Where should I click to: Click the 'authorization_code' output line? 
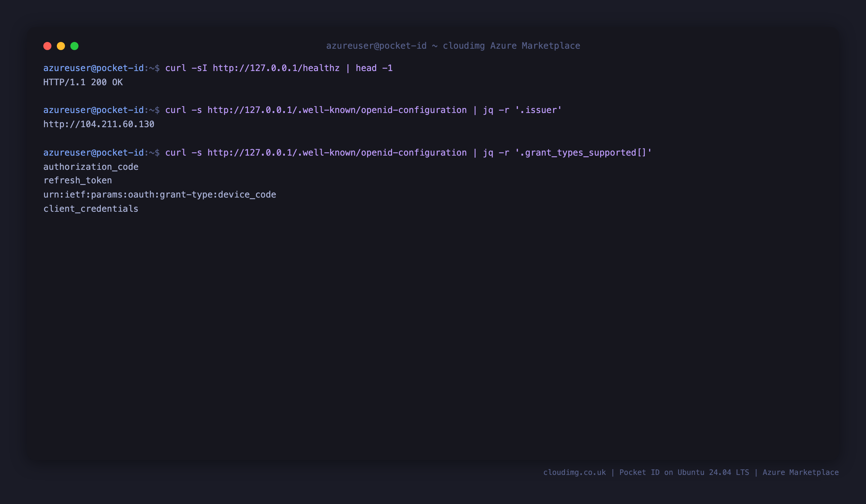(91, 167)
